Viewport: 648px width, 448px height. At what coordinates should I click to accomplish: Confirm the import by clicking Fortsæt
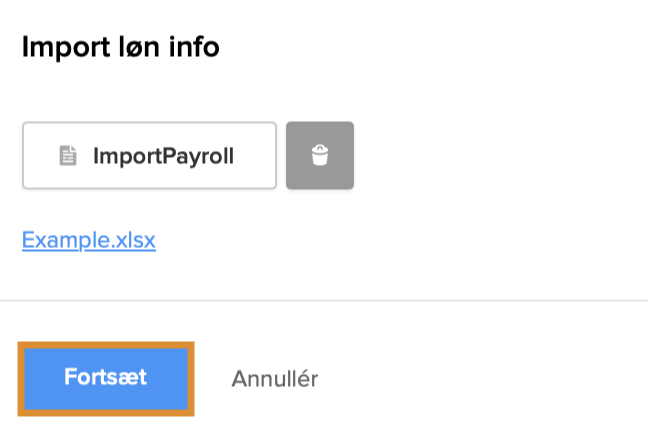pyautogui.click(x=105, y=378)
